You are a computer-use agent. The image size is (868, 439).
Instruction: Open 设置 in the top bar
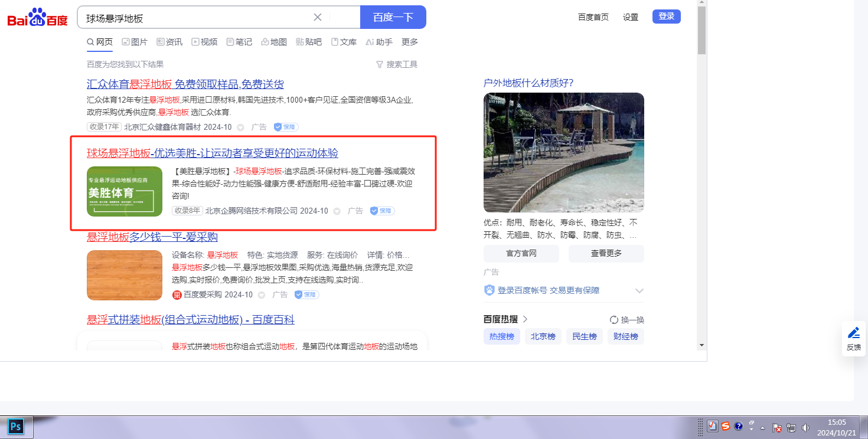pos(631,17)
